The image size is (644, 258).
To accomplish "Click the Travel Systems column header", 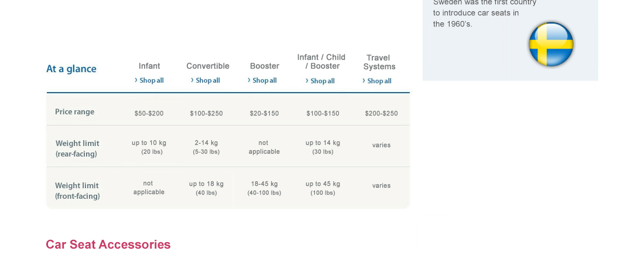I will [x=379, y=62].
